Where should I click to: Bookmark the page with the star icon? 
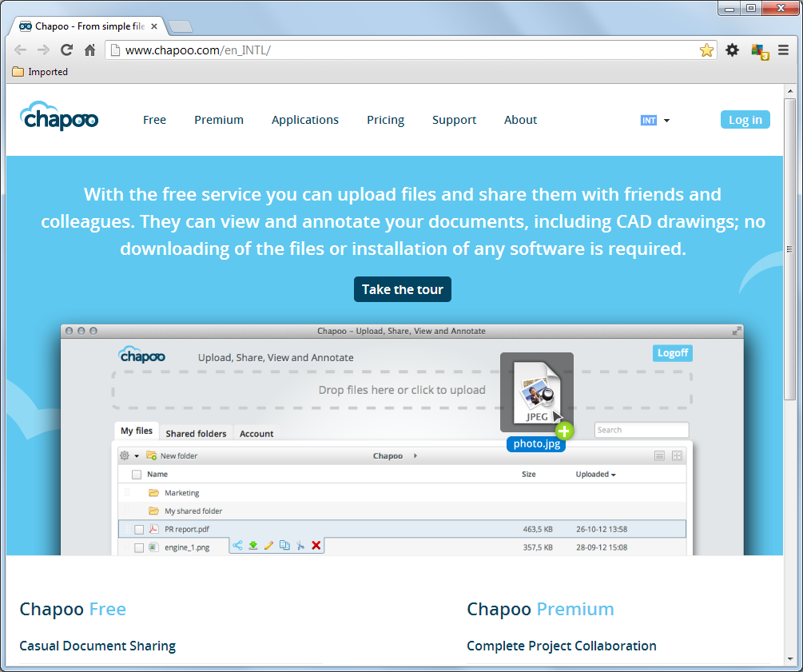[x=706, y=50]
